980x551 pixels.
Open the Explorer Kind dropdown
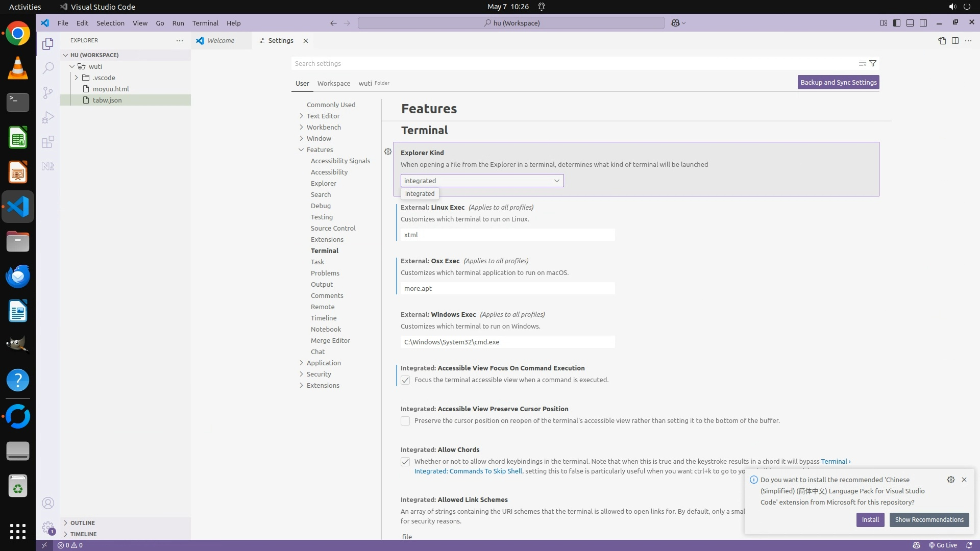pos(482,181)
